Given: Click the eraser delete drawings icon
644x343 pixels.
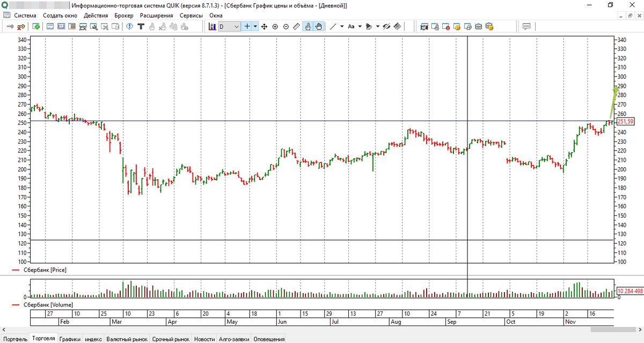Looking at the screenshot, I should click(398, 26).
